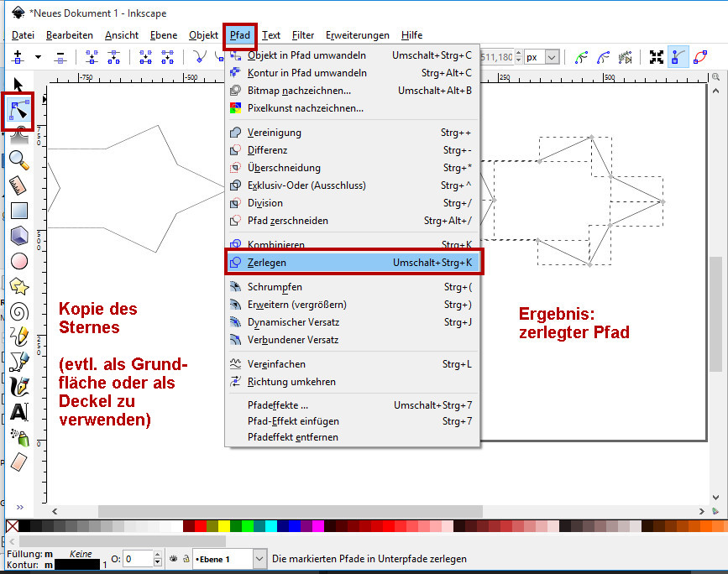Pick the yellow palette swatch
The width and height of the screenshot is (728, 574).
pyautogui.click(x=224, y=525)
